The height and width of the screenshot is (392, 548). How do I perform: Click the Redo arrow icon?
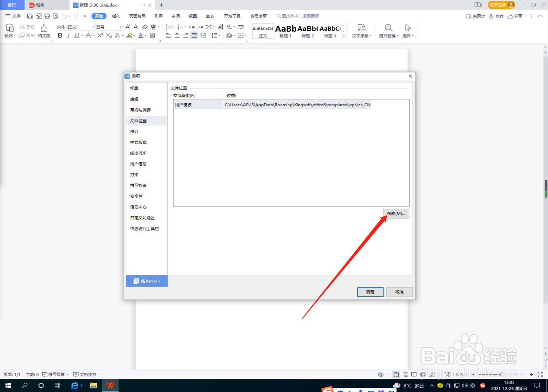(76, 16)
